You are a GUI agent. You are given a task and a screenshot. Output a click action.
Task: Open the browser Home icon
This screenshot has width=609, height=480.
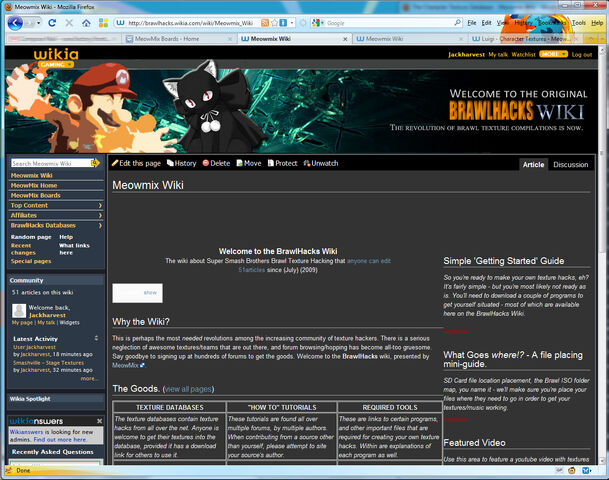[x=86, y=23]
